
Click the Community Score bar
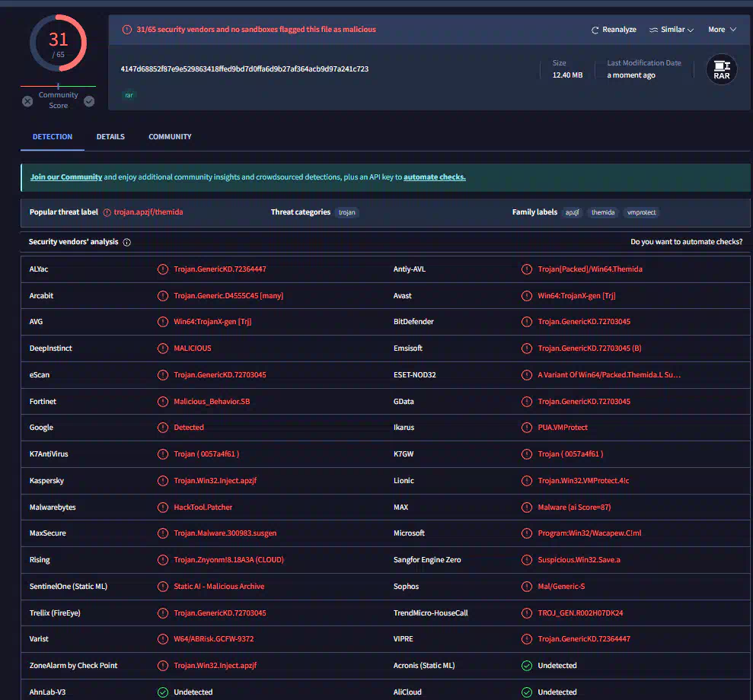point(58,87)
